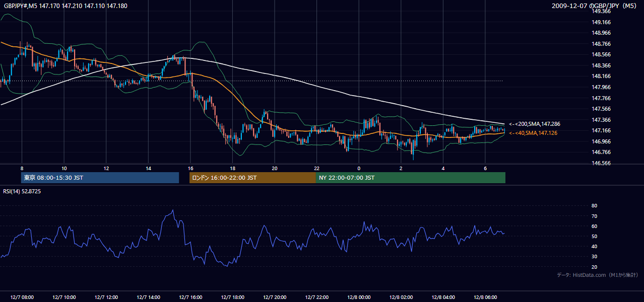Click the 2009-12-07 GBP/JPY (M5) title

(x=595, y=6)
